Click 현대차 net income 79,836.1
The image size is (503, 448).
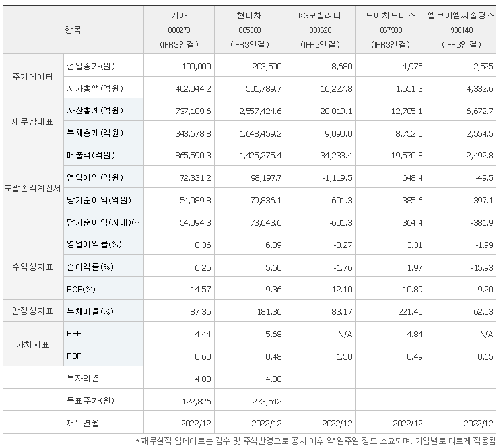click(x=266, y=201)
